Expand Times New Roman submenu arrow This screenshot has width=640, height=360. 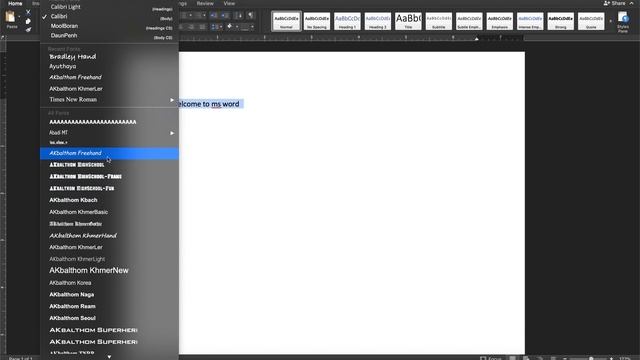[172, 100]
